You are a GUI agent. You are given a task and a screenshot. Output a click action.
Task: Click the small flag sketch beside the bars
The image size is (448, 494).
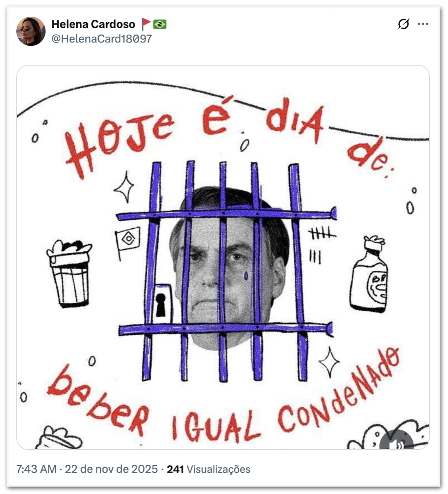pos(127,240)
